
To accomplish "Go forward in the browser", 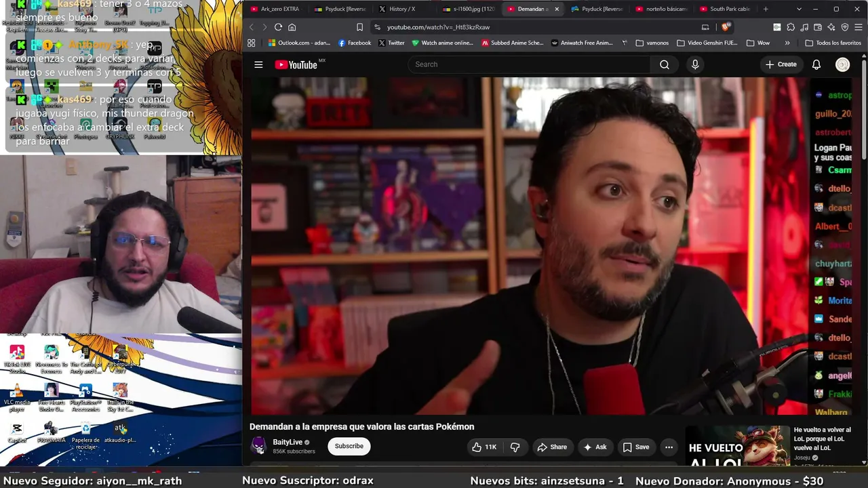I will point(264,27).
